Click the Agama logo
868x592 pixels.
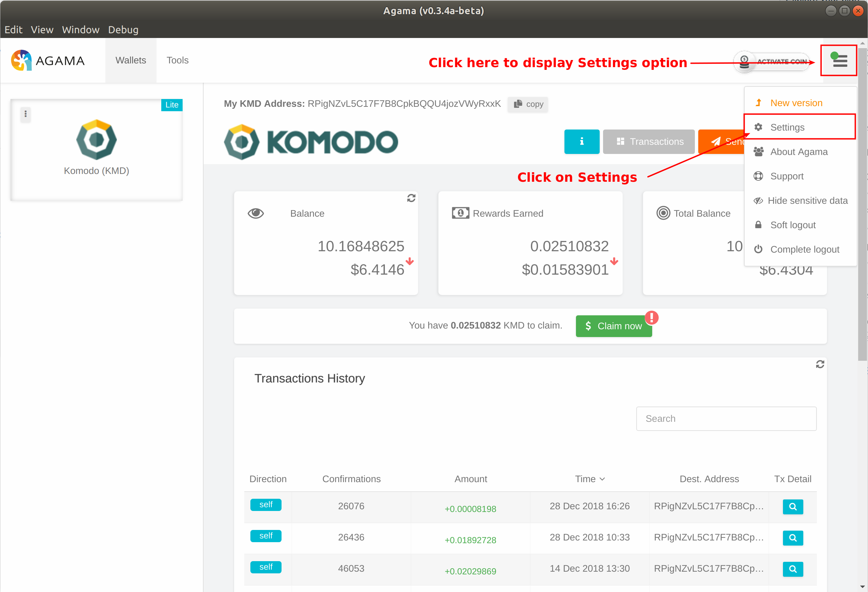[48, 60]
